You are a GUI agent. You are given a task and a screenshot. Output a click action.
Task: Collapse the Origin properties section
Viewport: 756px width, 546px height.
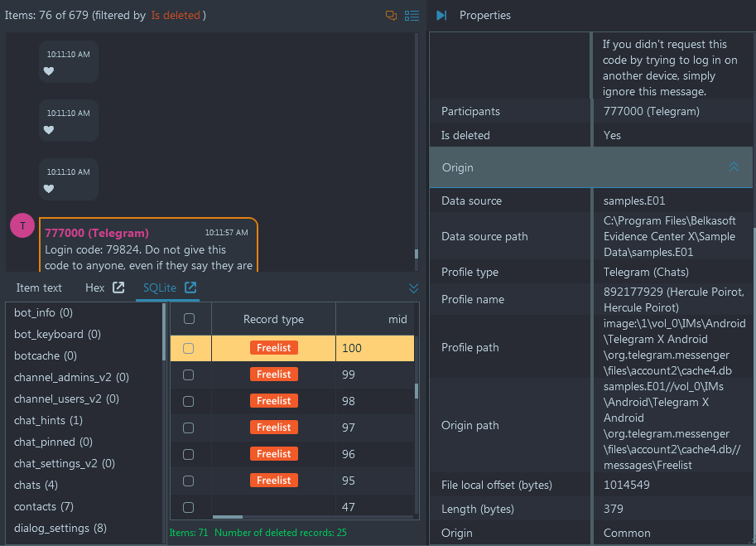pyautogui.click(x=734, y=167)
